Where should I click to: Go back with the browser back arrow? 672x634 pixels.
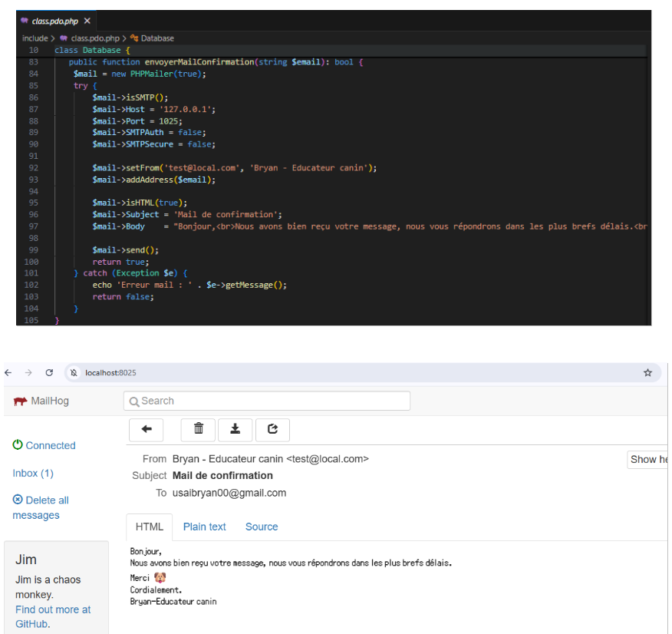[8, 372]
